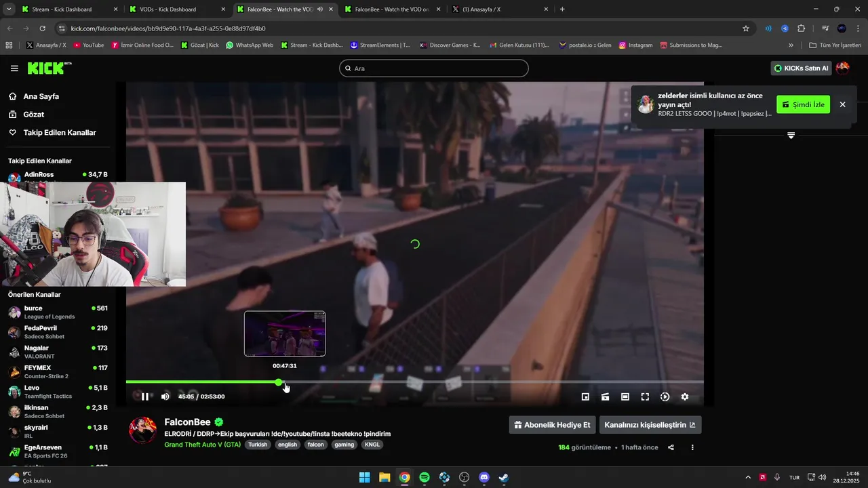The width and height of the screenshot is (868, 488).
Task: Seek the video progress bar handle
Action: (279, 382)
